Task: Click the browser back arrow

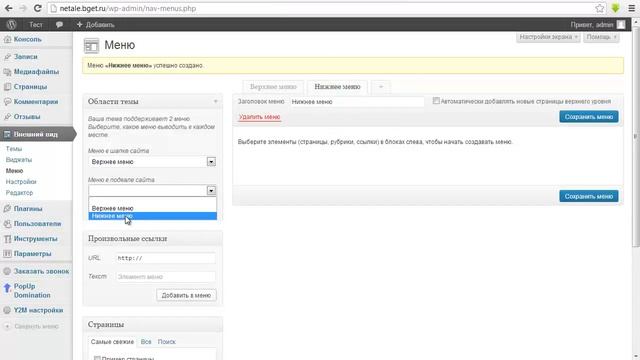Action: point(8,8)
